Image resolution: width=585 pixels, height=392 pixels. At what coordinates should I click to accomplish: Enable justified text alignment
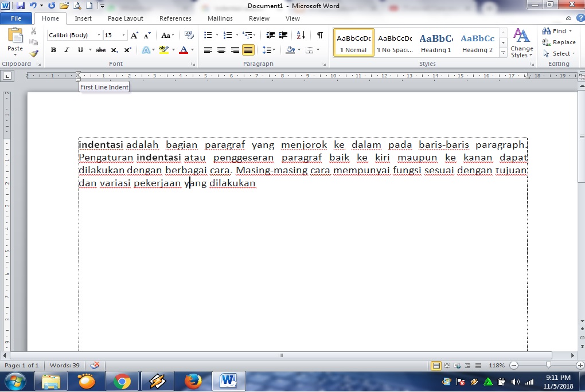click(x=248, y=50)
